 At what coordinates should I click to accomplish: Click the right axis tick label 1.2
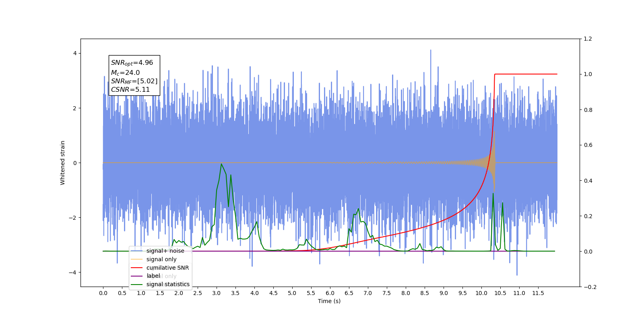click(x=588, y=39)
